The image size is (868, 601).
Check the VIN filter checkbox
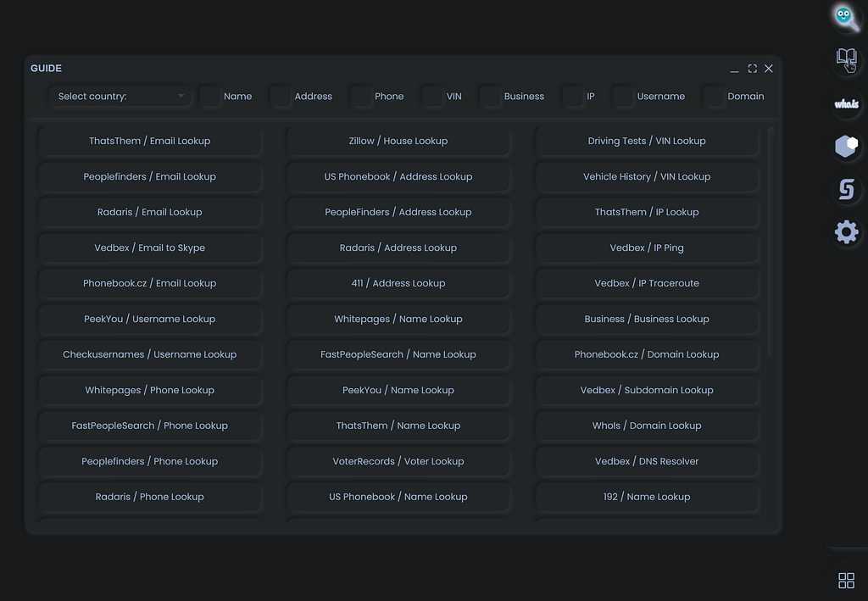tap(432, 97)
